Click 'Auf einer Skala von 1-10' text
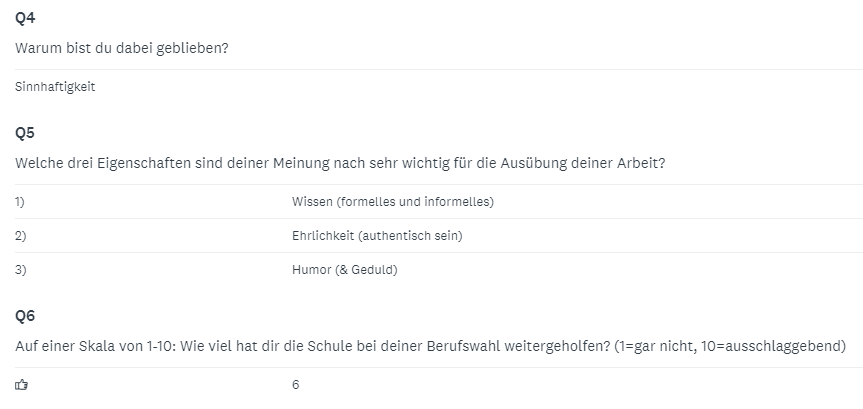 click(93, 346)
